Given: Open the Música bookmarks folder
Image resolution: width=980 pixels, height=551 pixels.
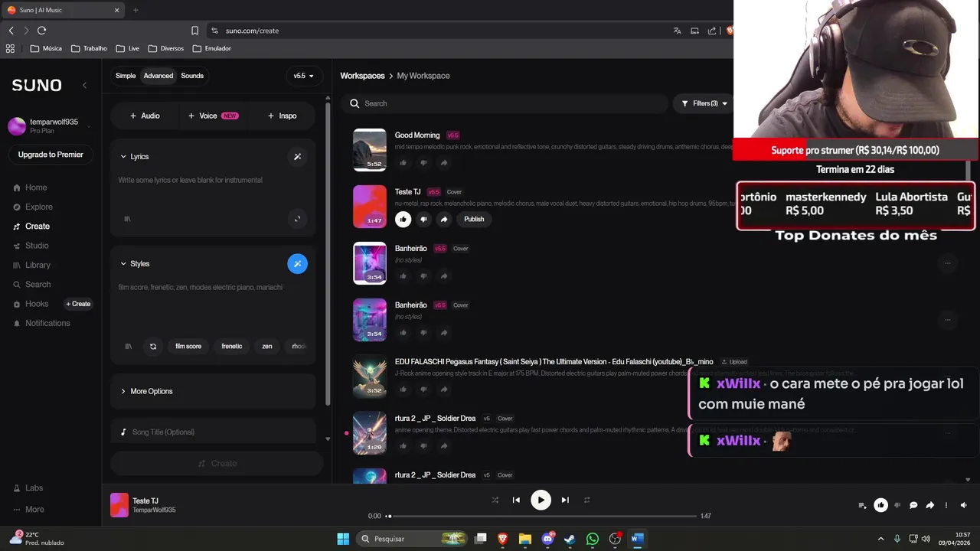Looking at the screenshot, I should tap(46, 48).
